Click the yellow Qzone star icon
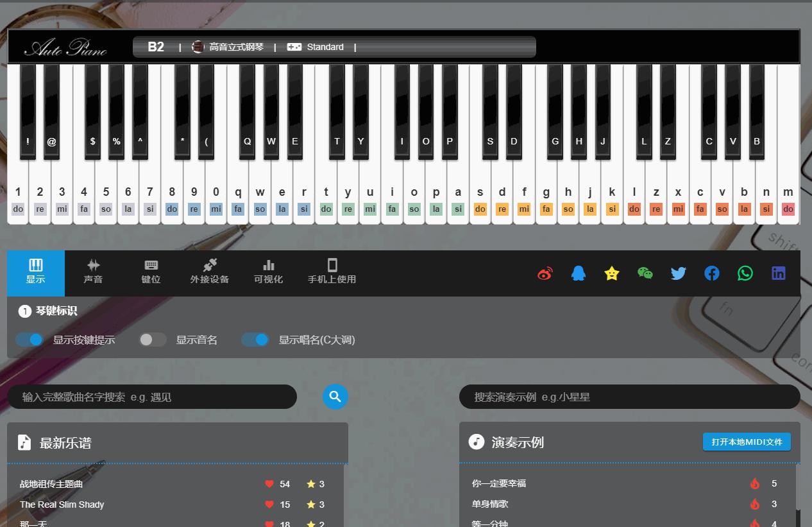Screen dimensions: 812x527 click(x=612, y=273)
